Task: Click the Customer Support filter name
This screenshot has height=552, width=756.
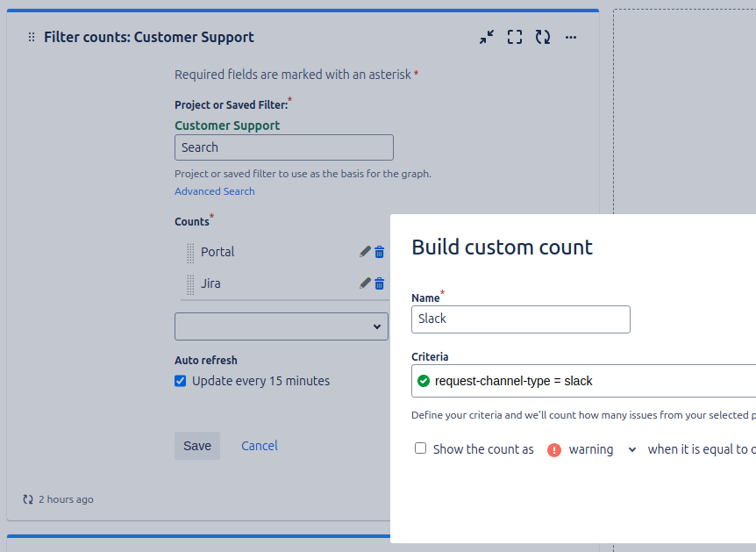Action: click(227, 125)
